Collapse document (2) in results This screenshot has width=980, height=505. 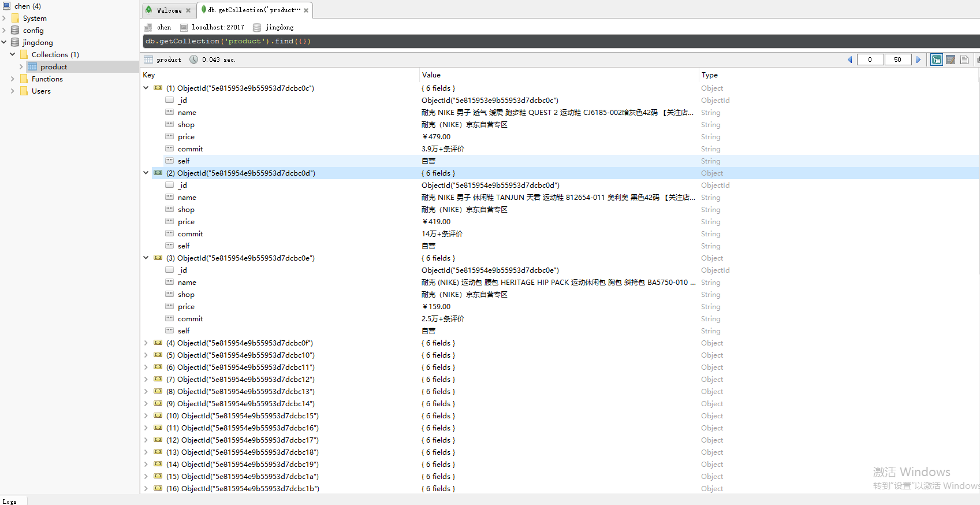point(146,173)
